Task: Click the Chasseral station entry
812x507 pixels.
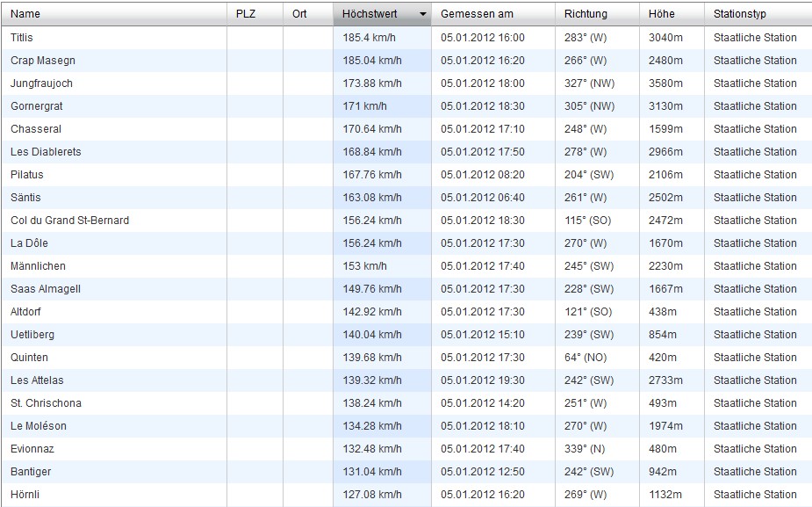Action: (36, 129)
